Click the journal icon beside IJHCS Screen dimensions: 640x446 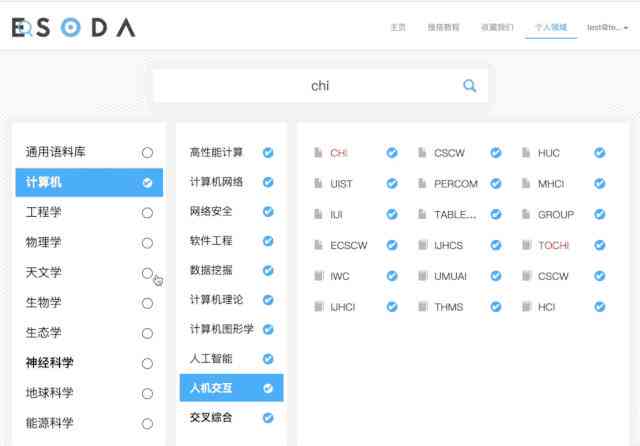click(x=422, y=245)
